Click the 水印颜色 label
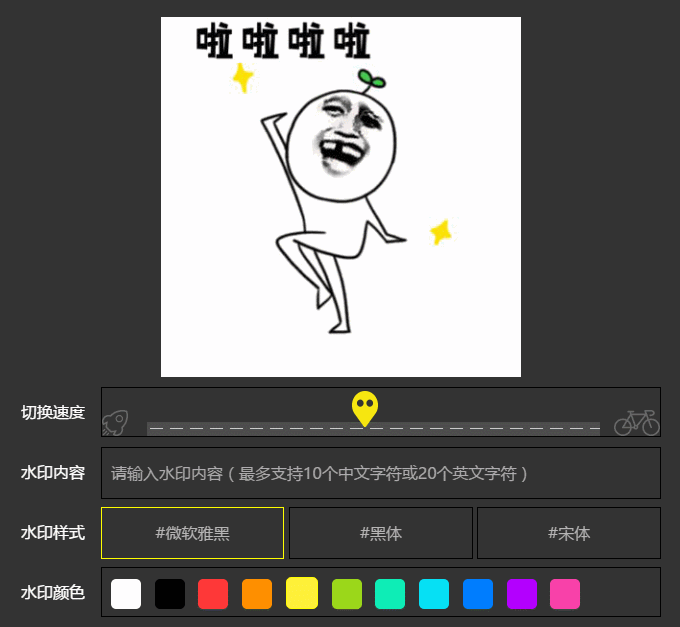The image size is (680, 627). [52, 592]
